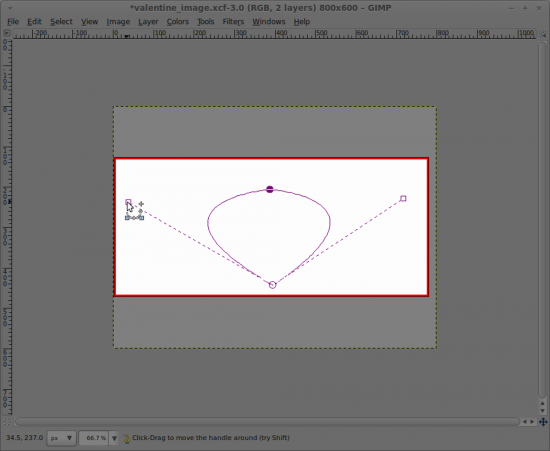The image size is (550, 451).
Task: Click horizontal scrollbar right arrow
Action: point(532,422)
